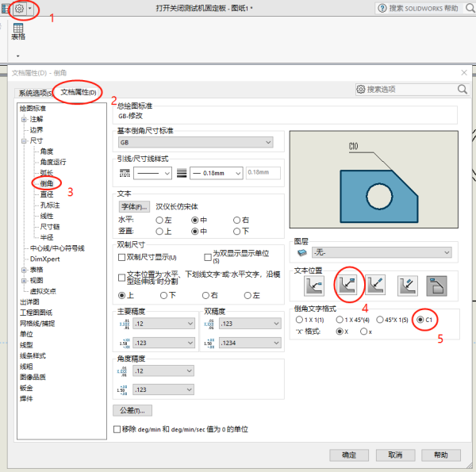Viewport: 476px width, 472px height.
Task: Select 倒角 in the dimension tree
Action: pyautogui.click(x=47, y=183)
